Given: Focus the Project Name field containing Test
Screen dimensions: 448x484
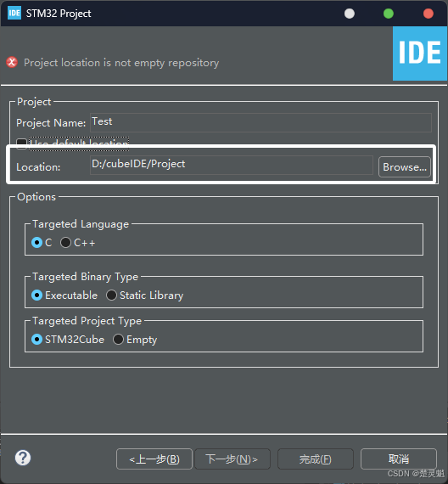Looking at the screenshot, I should click(x=260, y=122).
